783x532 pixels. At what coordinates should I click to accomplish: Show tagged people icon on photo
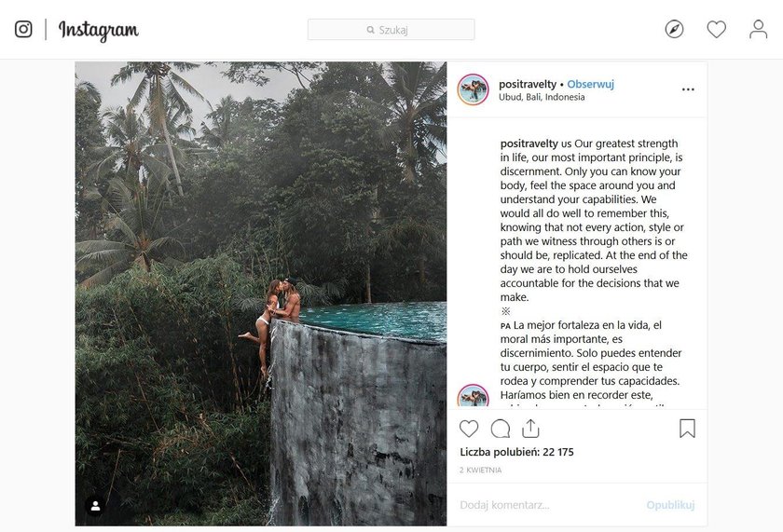95,506
